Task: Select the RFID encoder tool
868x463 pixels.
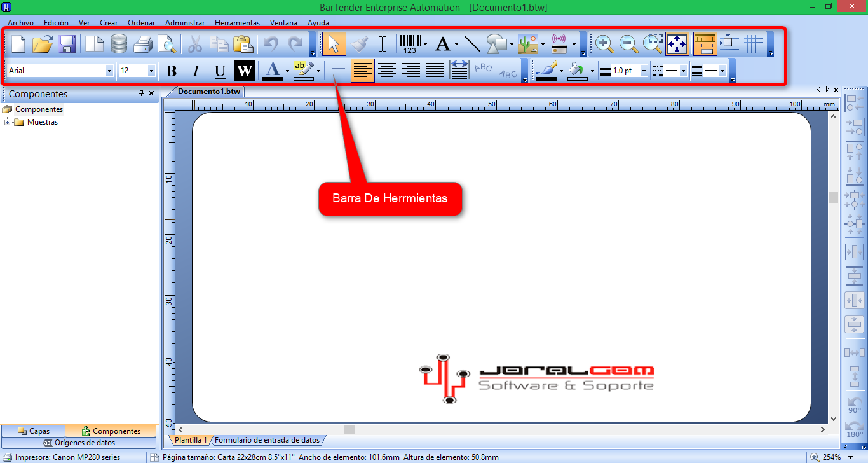Action: 559,44
